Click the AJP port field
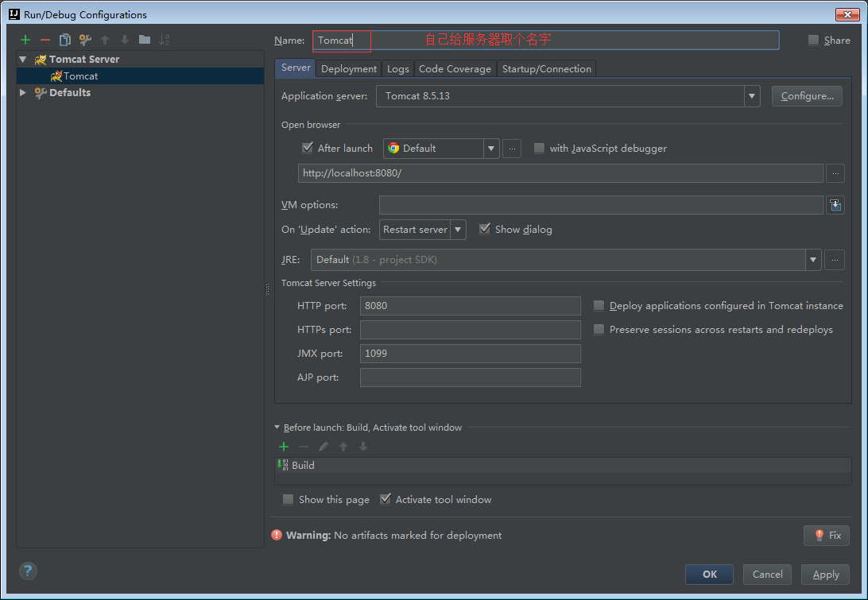868x600 pixels. 470,377
